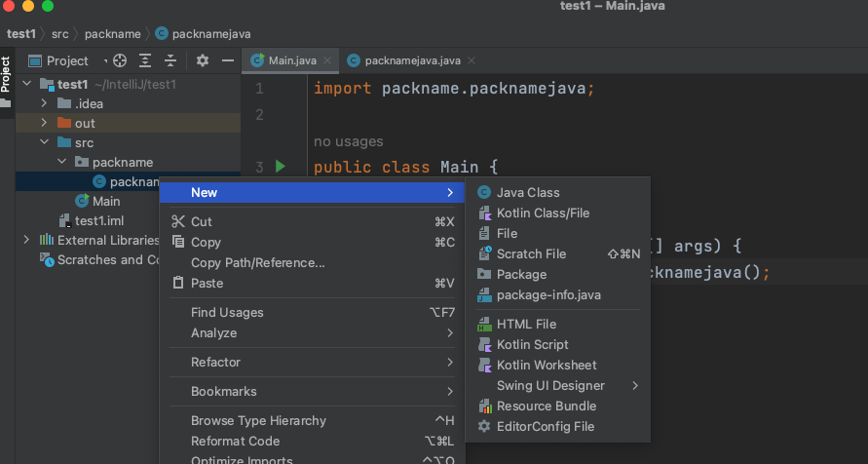Select the New menu entry
Image resolution: width=868 pixels, height=464 pixels.
[312, 192]
